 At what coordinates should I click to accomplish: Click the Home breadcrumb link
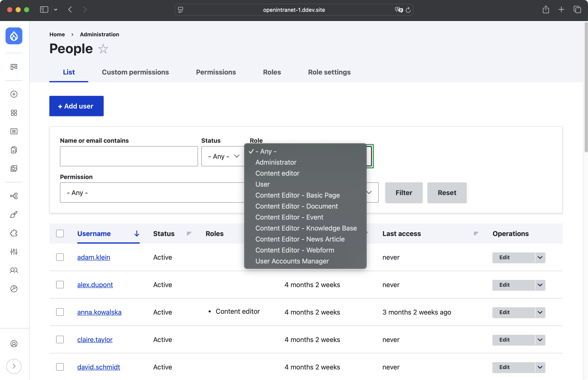click(57, 34)
